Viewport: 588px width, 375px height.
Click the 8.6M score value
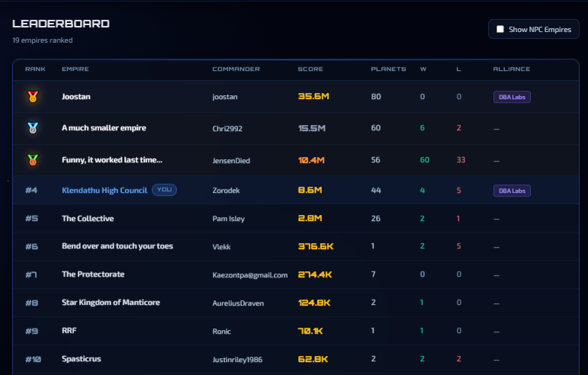310,190
